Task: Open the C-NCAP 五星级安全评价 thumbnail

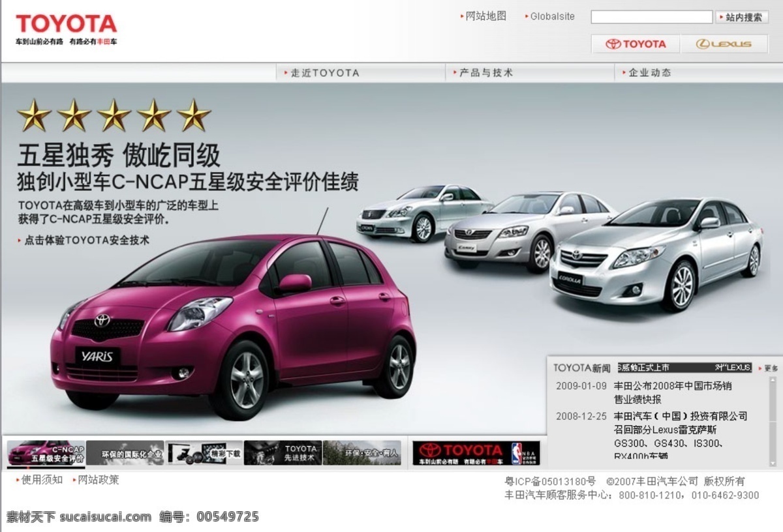Action: click(46, 453)
